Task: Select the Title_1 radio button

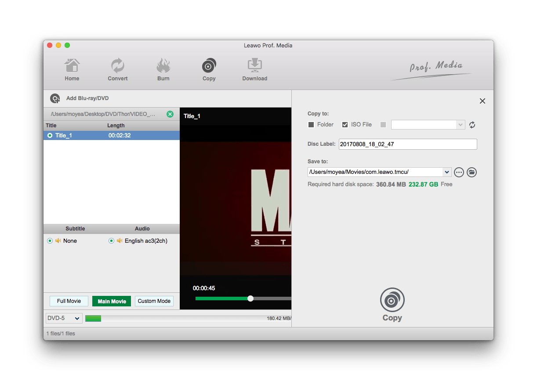Action: pos(50,135)
